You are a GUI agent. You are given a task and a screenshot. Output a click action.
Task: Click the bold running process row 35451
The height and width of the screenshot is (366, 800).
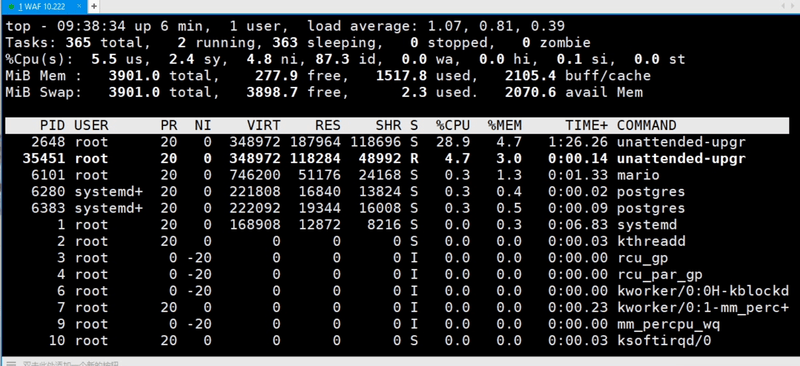398,159
